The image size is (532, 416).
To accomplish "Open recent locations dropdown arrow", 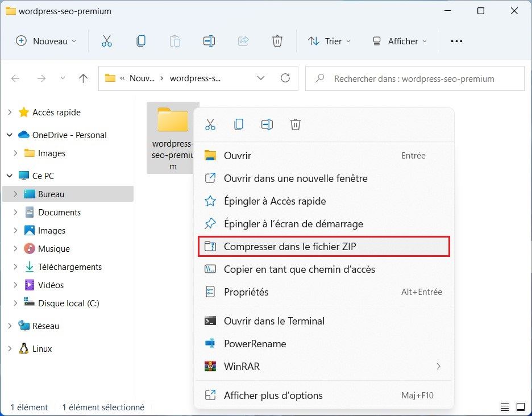I will [x=63, y=78].
